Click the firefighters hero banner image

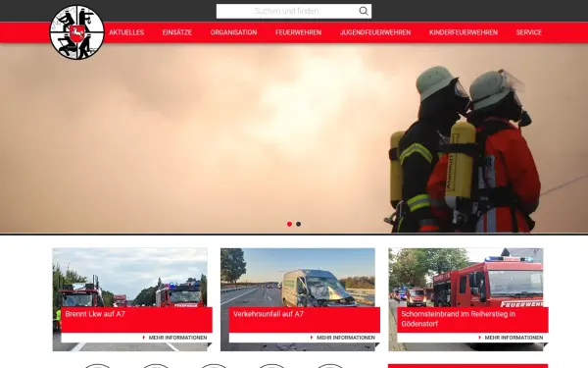pyautogui.click(x=294, y=138)
